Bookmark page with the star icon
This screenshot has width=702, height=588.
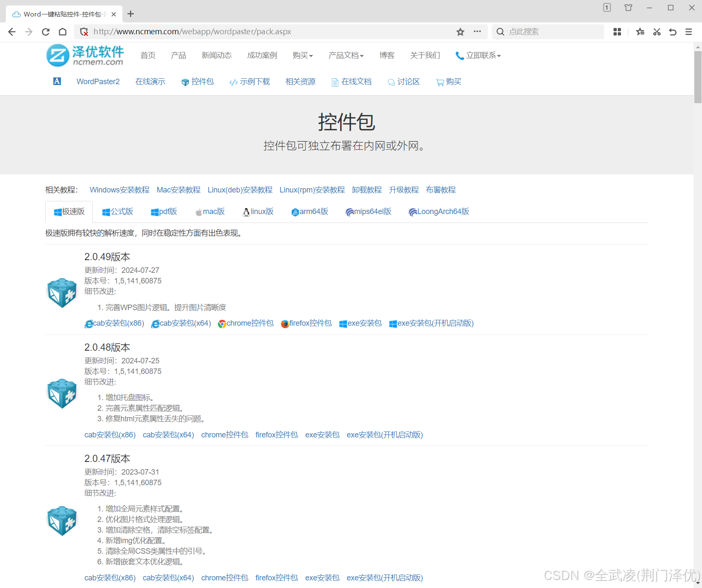pos(460,32)
